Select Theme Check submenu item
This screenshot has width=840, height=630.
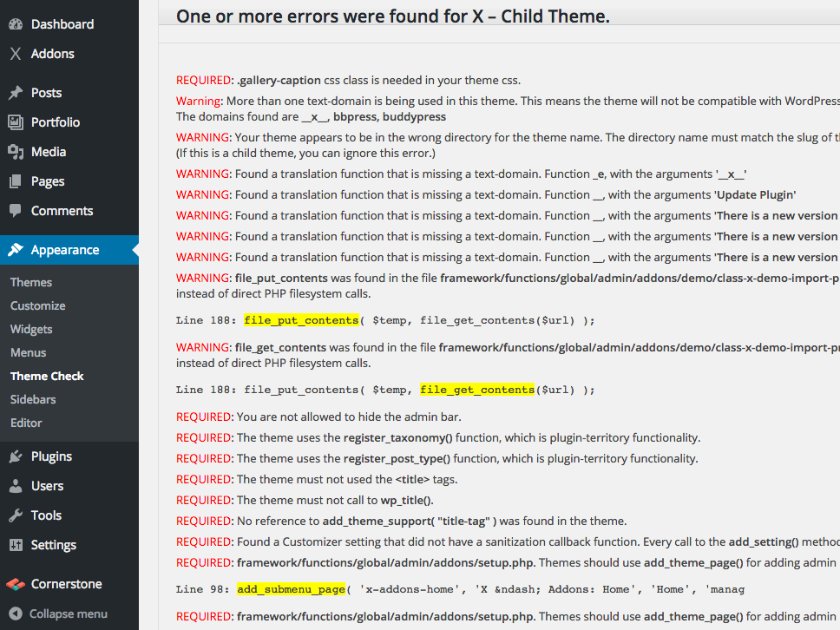pyautogui.click(x=47, y=376)
